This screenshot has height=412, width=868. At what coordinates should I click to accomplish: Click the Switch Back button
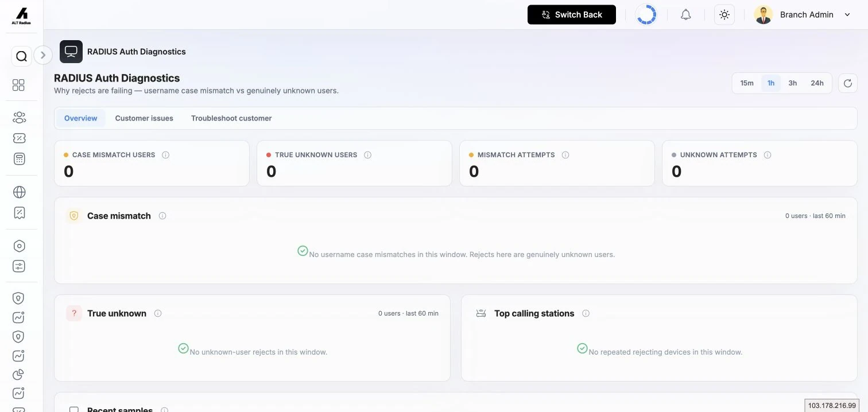(x=572, y=15)
